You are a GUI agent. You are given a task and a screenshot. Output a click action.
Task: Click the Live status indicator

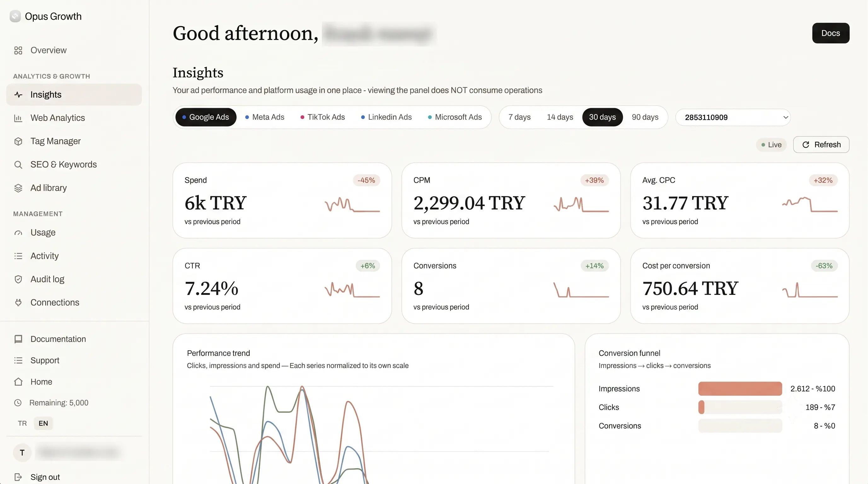771,145
